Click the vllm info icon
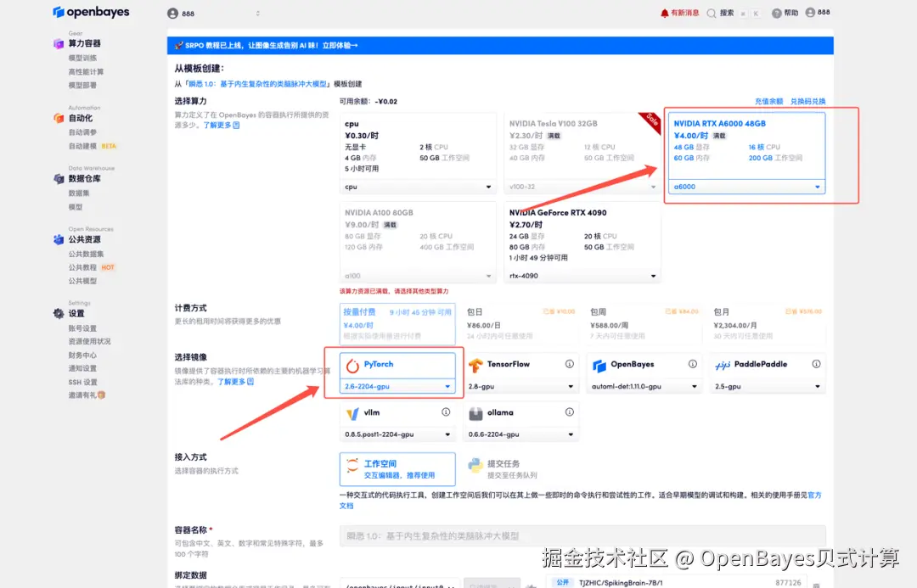The image size is (917, 588). 446,412
